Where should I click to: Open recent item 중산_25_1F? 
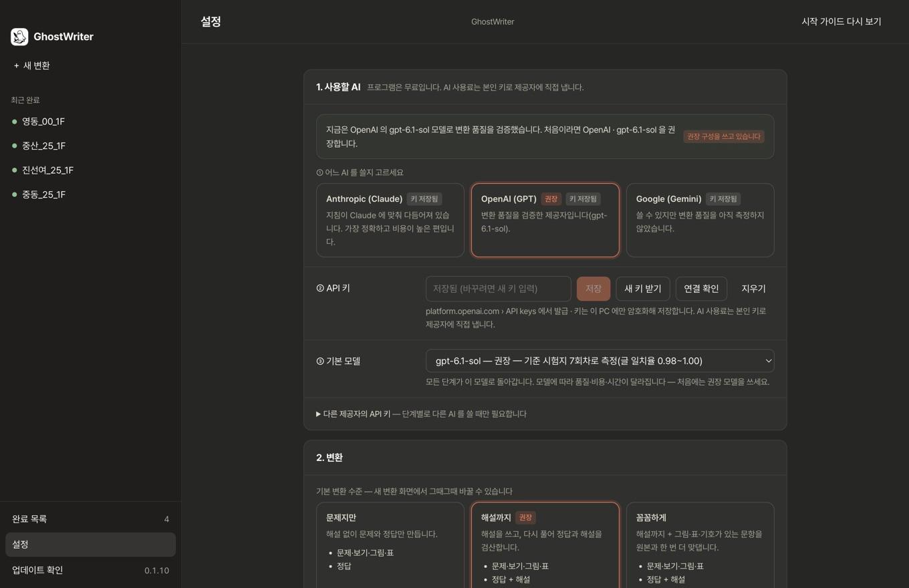pyautogui.click(x=90, y=146)
